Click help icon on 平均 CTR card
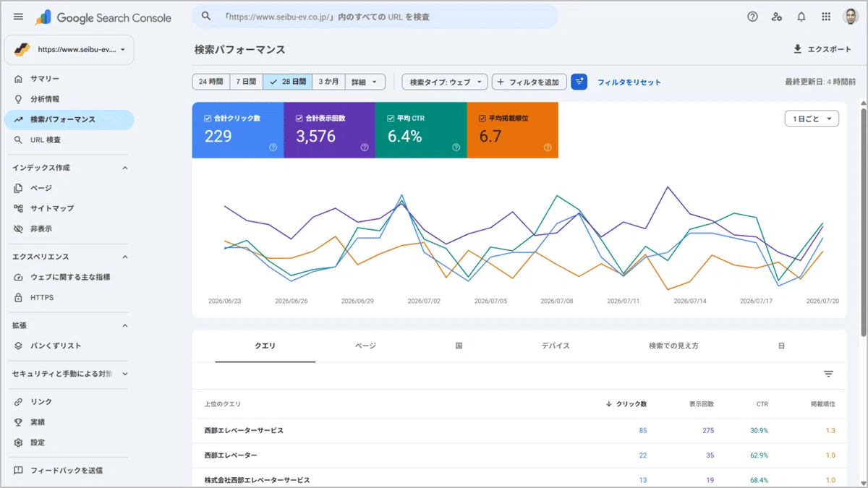 [456, 147]
